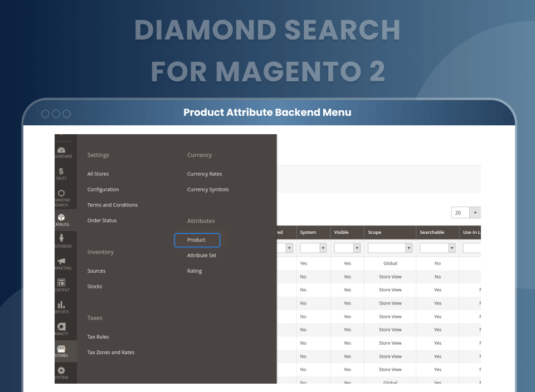Click the Taxes section heading
This screenshot has width=535, height=392.
(x=95, y=318)
